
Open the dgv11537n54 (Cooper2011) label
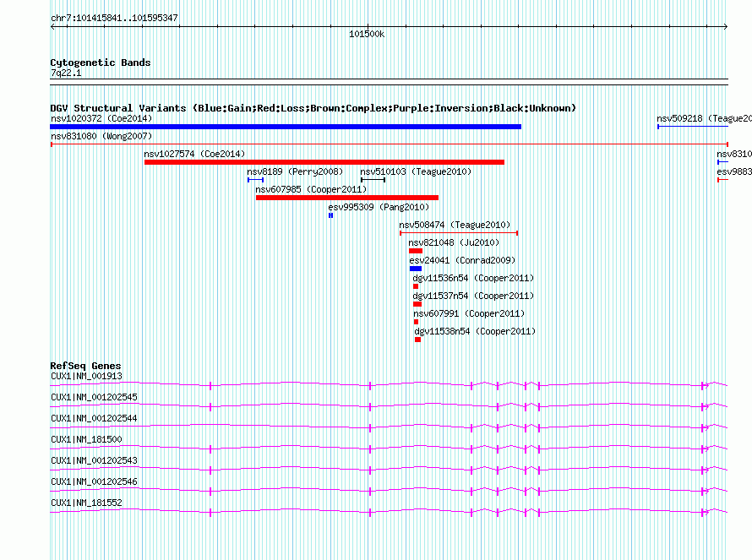(x=473, y=296)
